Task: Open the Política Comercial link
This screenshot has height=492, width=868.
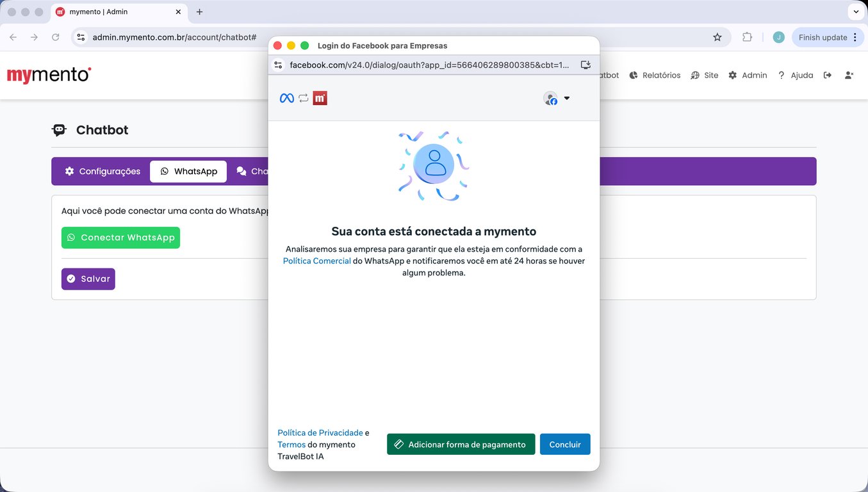Action: pyautogui.click(x=317, y=261)
